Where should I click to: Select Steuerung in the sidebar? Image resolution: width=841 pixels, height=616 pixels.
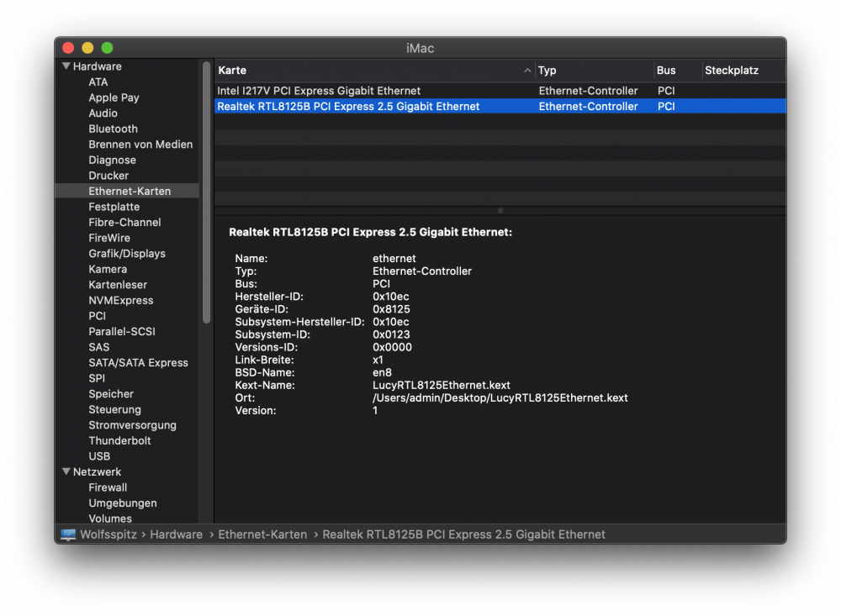[114, 409]
